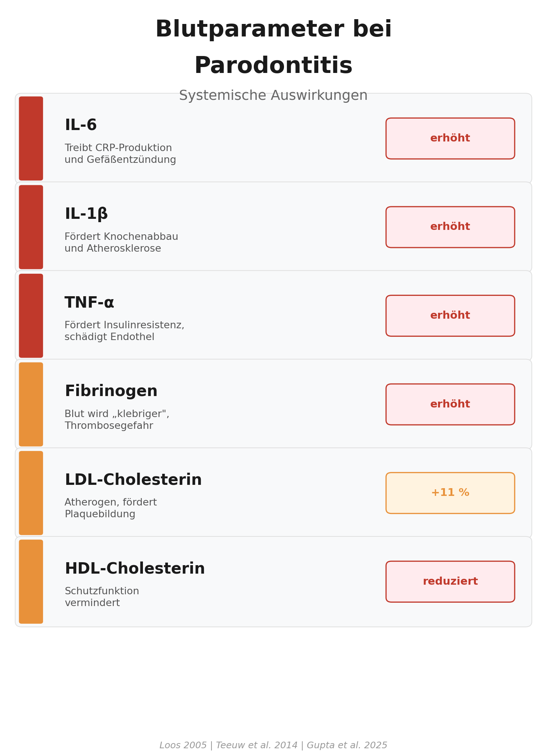Viewport: 547px width, 756px height.
Task: Click the "Systemische Auswirkungen" subtitle
Action: point(273,96)
